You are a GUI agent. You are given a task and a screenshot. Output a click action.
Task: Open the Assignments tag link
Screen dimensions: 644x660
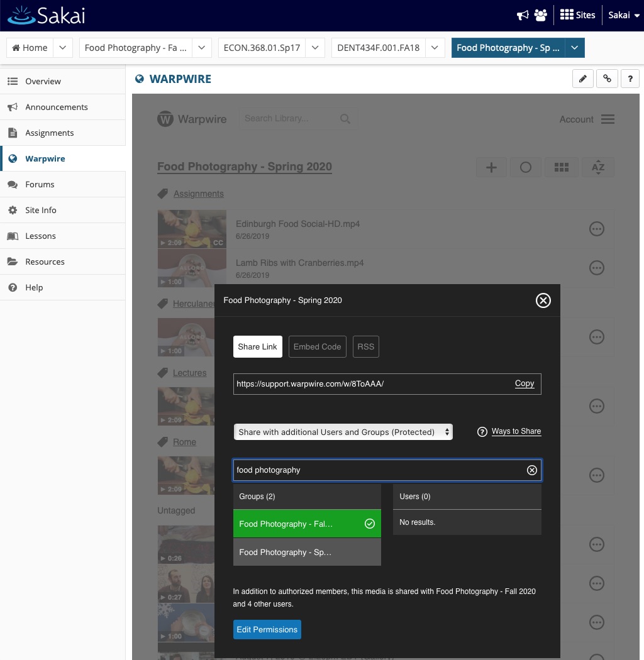(198, 194)
